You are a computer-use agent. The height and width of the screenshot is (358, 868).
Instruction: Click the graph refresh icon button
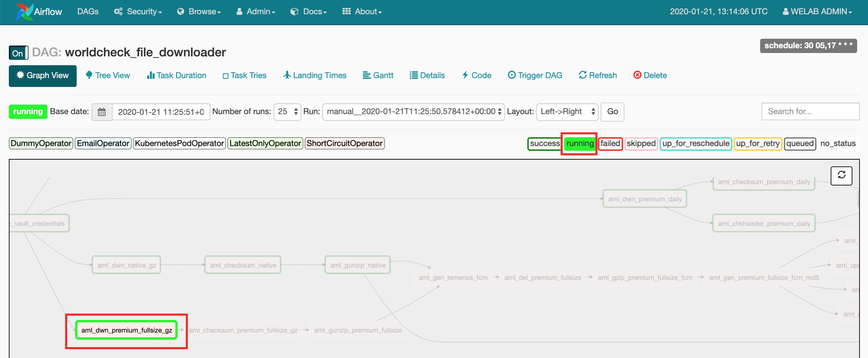[841, 175]
